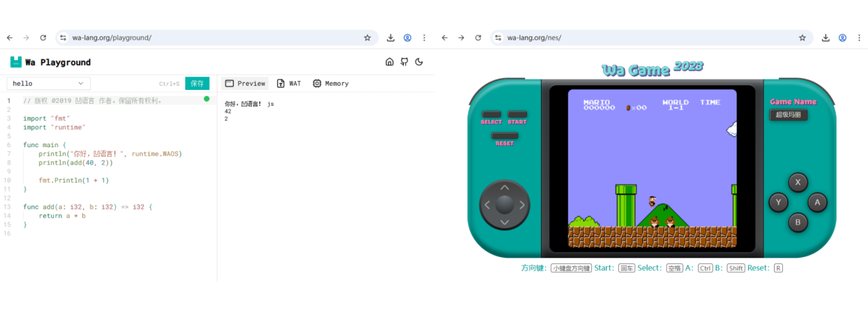Viewport: 868px width, 329px height.
Task: Click the wa-lang.org/nes/ address bar
Action: click(x=650, y=38)
